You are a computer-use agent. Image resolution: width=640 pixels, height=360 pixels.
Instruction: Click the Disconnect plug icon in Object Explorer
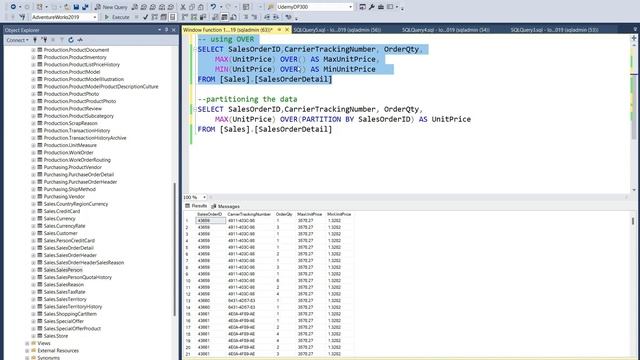click(44, 40)
